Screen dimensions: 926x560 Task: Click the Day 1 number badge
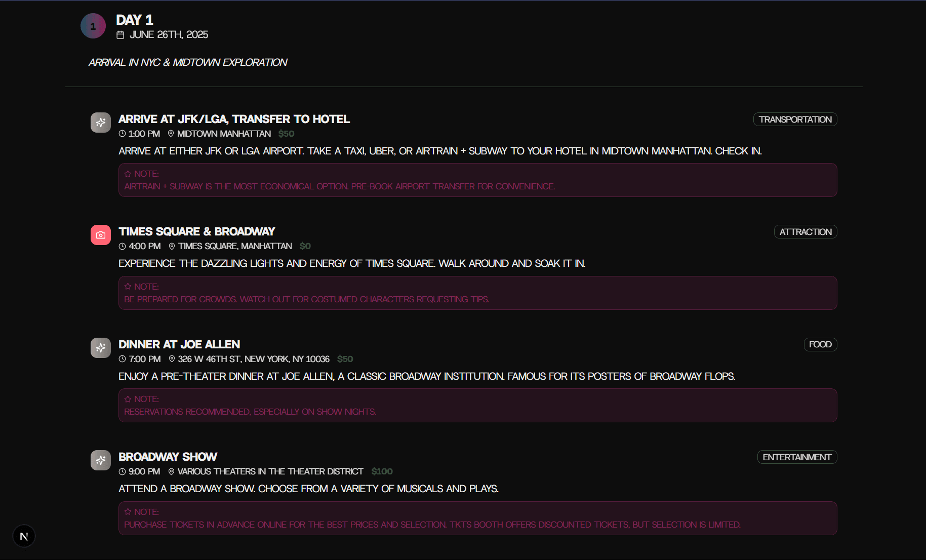tap(93, 26)
